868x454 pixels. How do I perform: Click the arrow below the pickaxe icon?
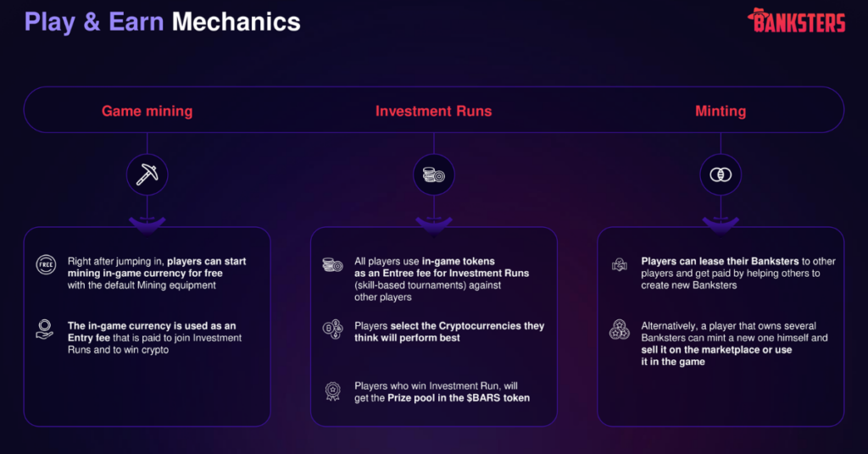click(x=147, y=224)
